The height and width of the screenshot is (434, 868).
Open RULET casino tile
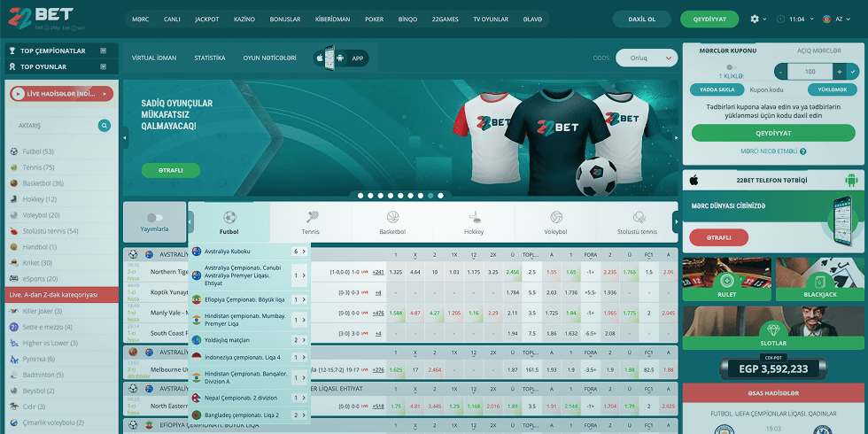[x=726, y=280]
